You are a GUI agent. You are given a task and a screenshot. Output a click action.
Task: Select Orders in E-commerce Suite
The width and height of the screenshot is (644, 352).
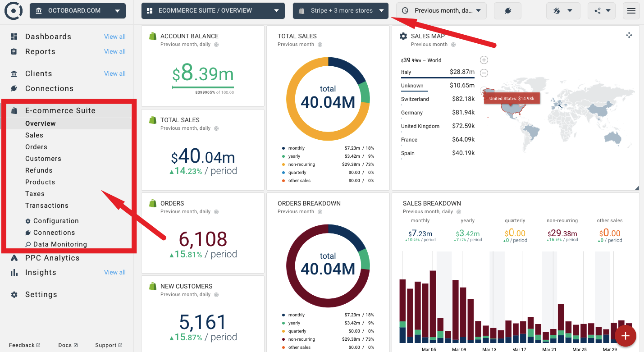36,147
